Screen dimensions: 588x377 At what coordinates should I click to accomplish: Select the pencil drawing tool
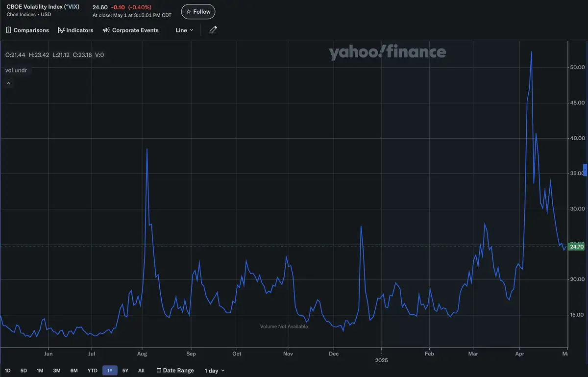pos(213,30)
